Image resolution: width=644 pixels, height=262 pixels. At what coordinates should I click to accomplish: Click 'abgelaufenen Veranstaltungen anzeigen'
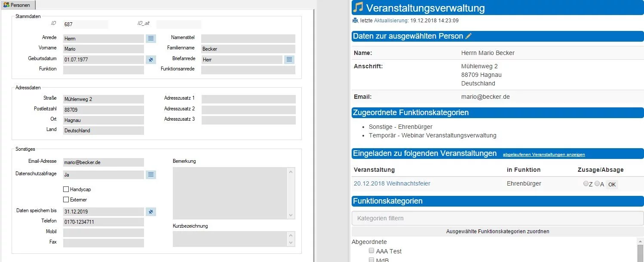click(544, 154)
